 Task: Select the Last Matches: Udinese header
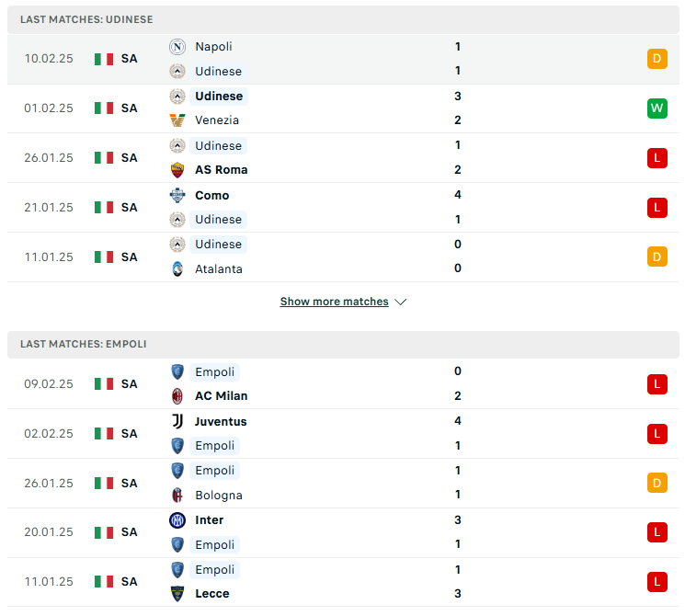(x=343, y=19)
